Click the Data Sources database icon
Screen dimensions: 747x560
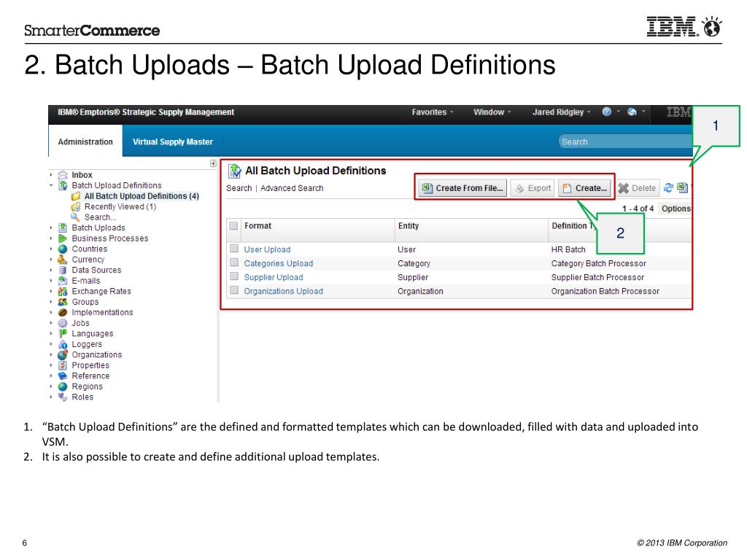click(x=63, y=270)
